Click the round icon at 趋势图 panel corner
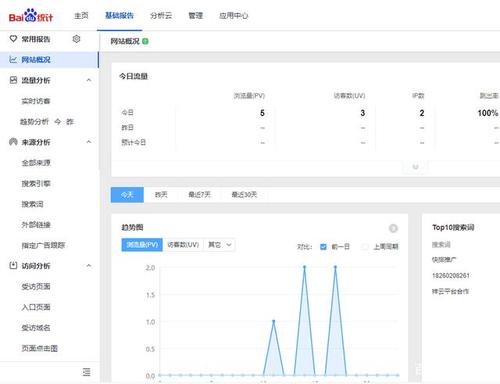This screenshot has width=500, height=384. click(393, 228)
